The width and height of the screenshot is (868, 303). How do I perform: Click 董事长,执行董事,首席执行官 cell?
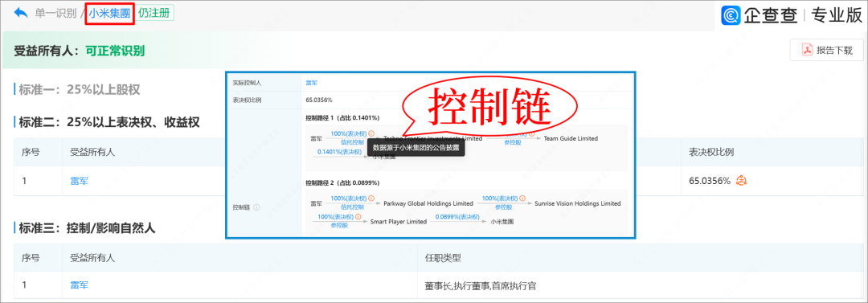pyautogui.click(x=481, y=286)
